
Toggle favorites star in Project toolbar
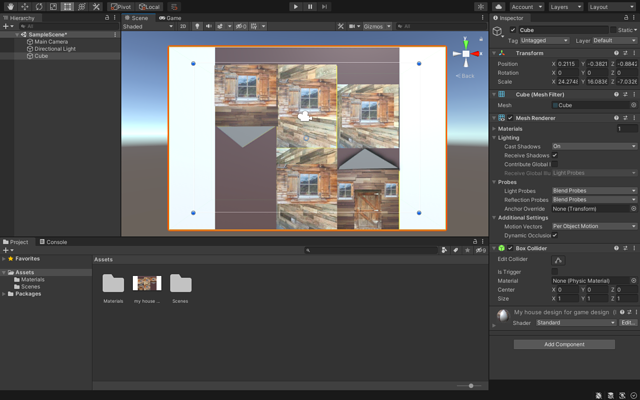click(x=467, y=250)
